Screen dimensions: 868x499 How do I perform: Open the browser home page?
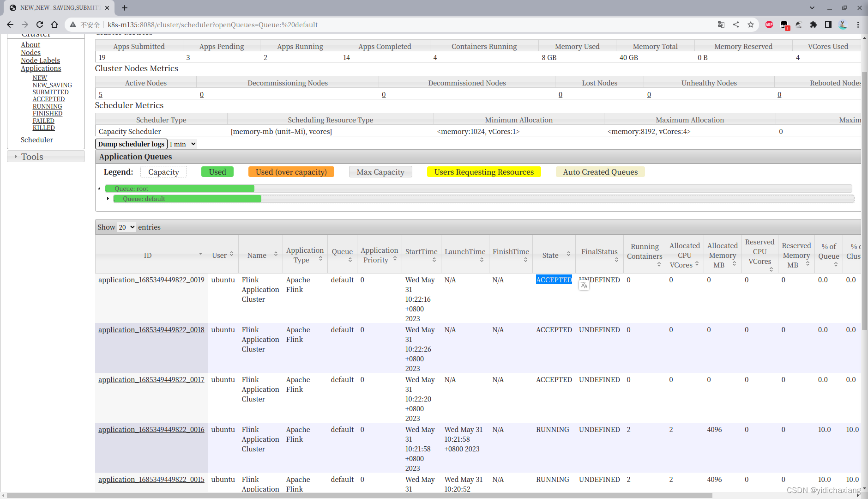54,24
